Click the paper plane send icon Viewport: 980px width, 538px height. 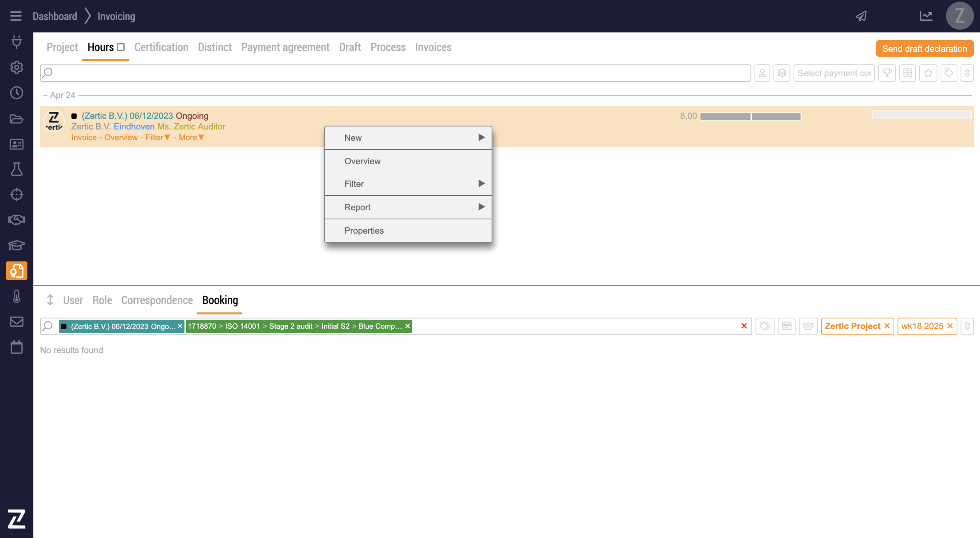point(861,16)
